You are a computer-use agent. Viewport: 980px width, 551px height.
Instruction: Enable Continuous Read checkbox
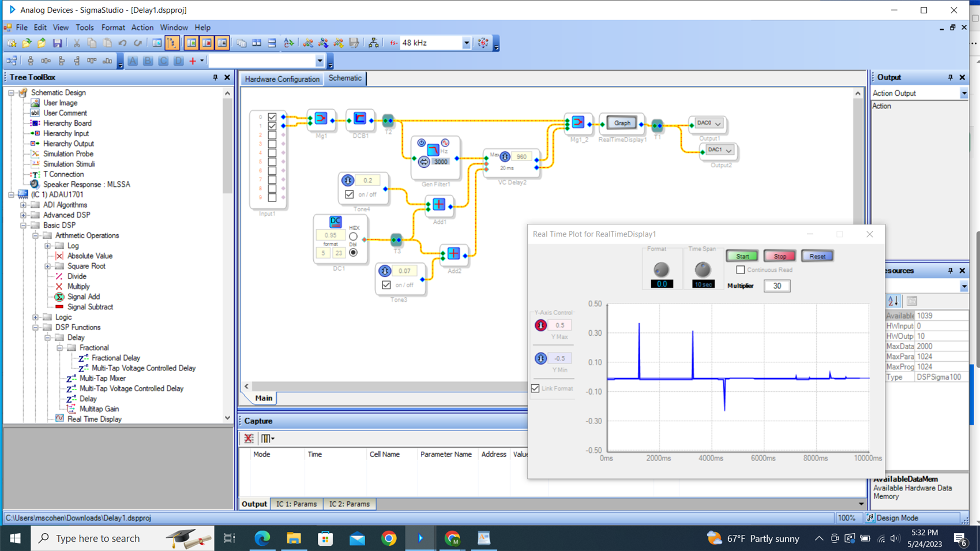741,270
